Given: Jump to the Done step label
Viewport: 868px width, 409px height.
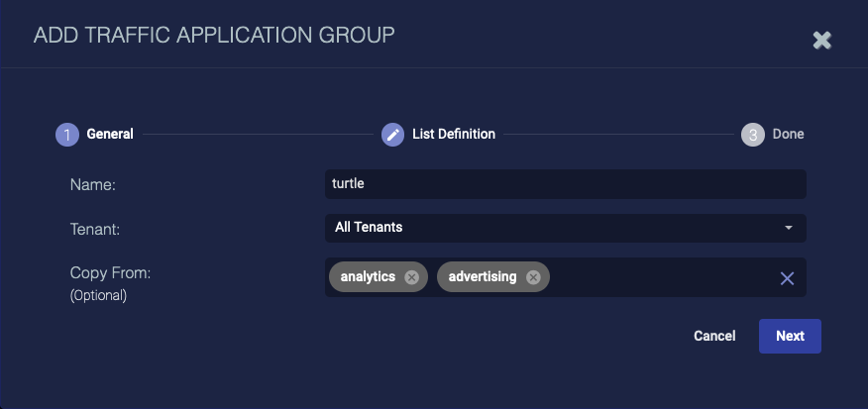Looking at the screenshot, I should click(788, 135).
